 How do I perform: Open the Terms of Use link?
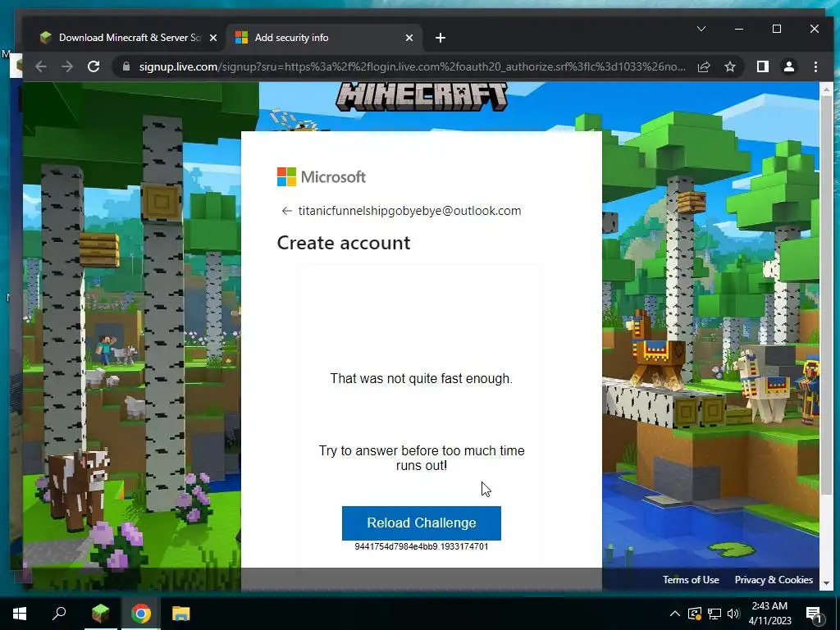(691, 580)
